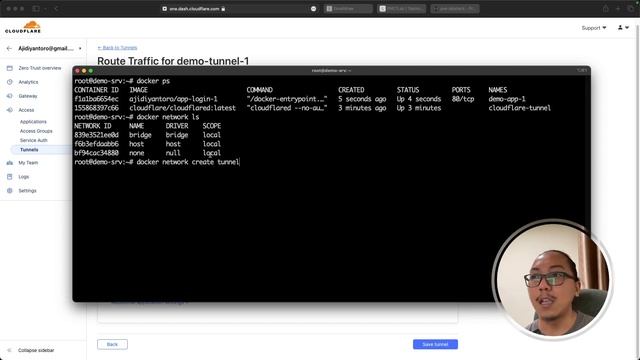The width and height of the screenshot is (640, 360).
Task: Open Gateway section
Action: pos(28,96)
